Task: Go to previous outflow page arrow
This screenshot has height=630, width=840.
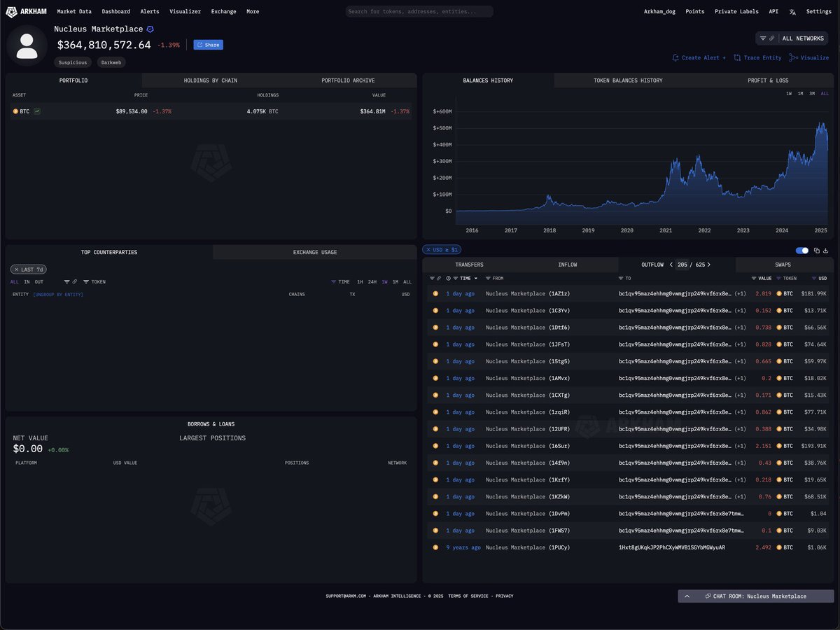Action: pos(671,265)
